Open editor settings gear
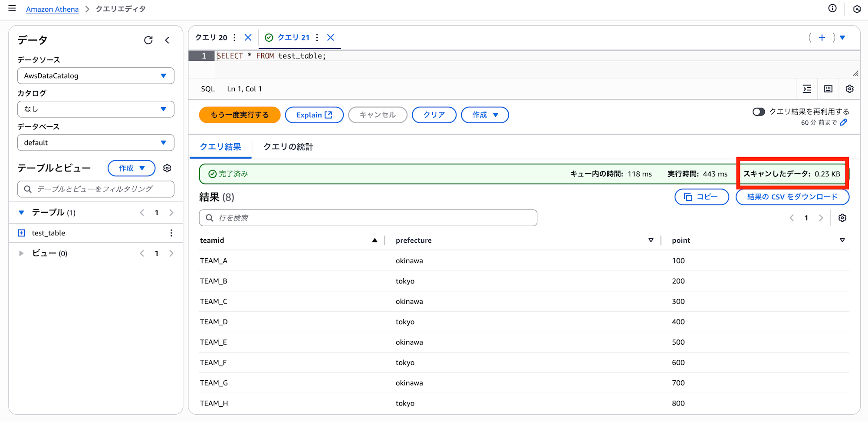 tap(850, 89)
